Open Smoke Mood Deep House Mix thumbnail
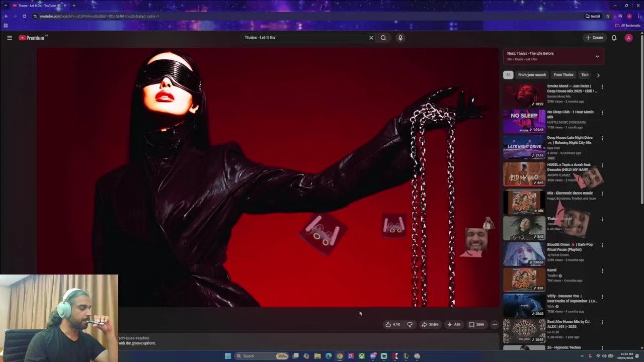 click(x=524, y=96)
